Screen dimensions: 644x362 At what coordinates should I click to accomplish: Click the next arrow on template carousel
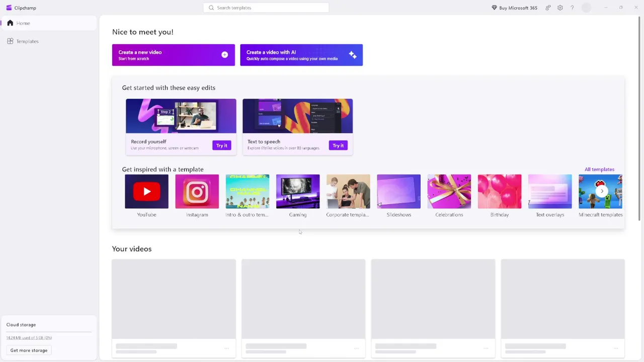point(602,191)
